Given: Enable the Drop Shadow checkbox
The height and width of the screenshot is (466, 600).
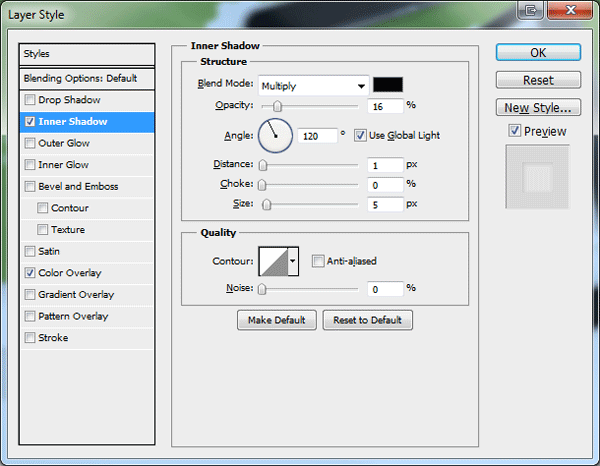Looking at the screenshot, I should 29,100.
